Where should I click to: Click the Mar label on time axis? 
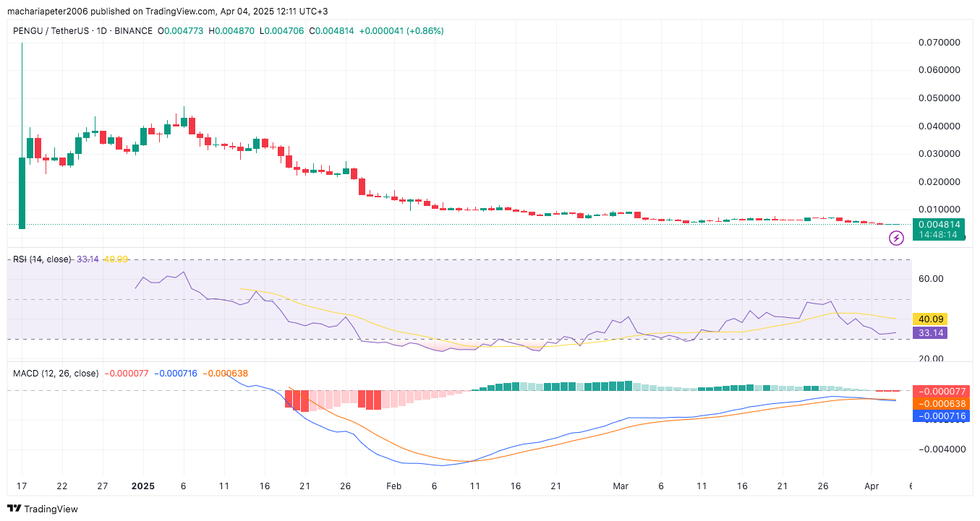pyautogui.click(x=621, y=486)
